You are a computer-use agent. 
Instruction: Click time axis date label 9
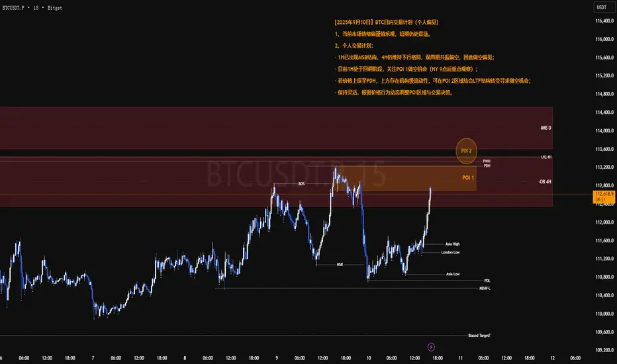coord(277,358)
